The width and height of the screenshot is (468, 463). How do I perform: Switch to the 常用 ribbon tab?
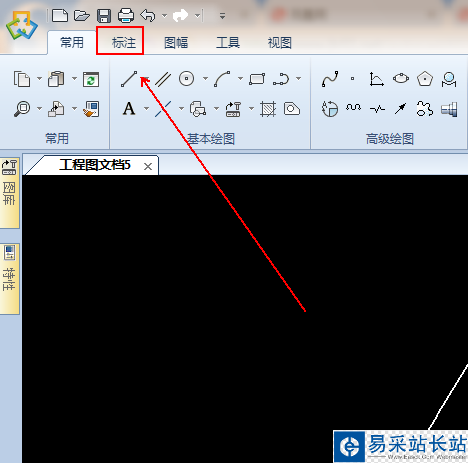tap(72, 43)
